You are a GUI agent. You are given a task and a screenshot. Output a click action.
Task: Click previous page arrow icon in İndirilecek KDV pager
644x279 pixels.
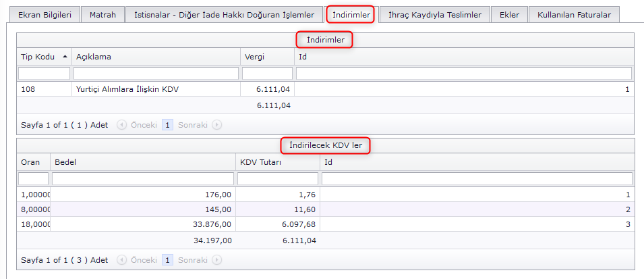coord(121,260)
